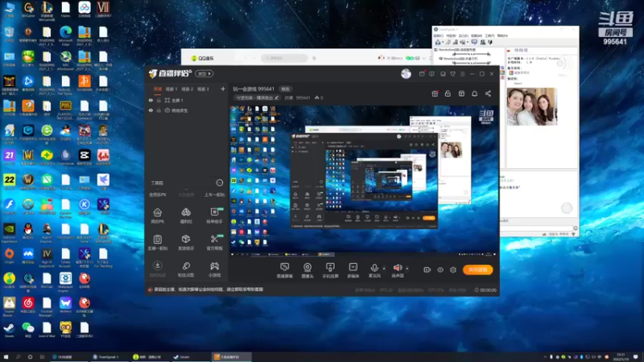This screenshot has width=644, height=362.
Task: Open Microsoft Edge desktop shortcut
Action: point(66,36)
